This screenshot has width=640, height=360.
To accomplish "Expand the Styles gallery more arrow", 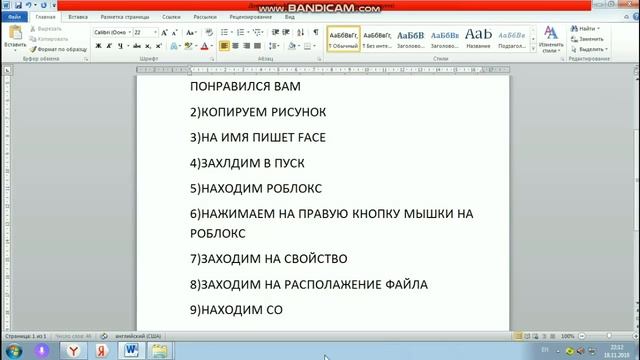I will [x=533, y=49].
